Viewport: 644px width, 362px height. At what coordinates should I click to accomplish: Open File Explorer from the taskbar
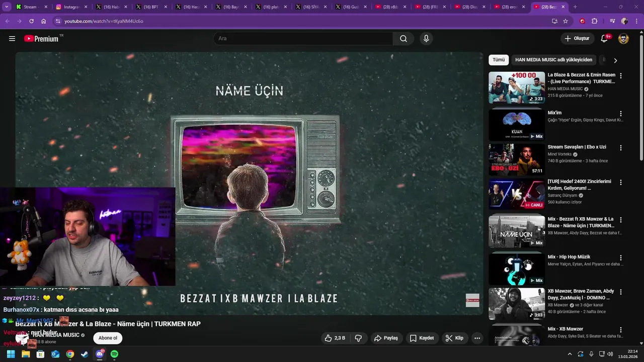(x=26, y=354)
